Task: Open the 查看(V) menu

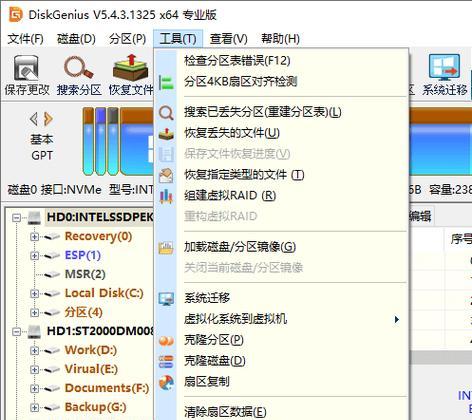Action: click(229, 39)
